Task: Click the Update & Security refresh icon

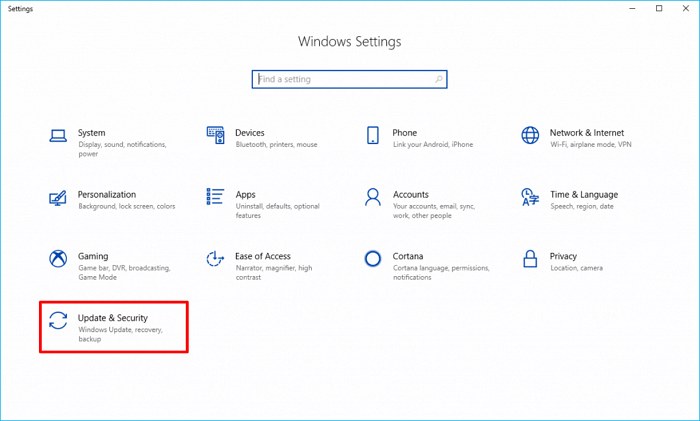Action: coord(58,321)
